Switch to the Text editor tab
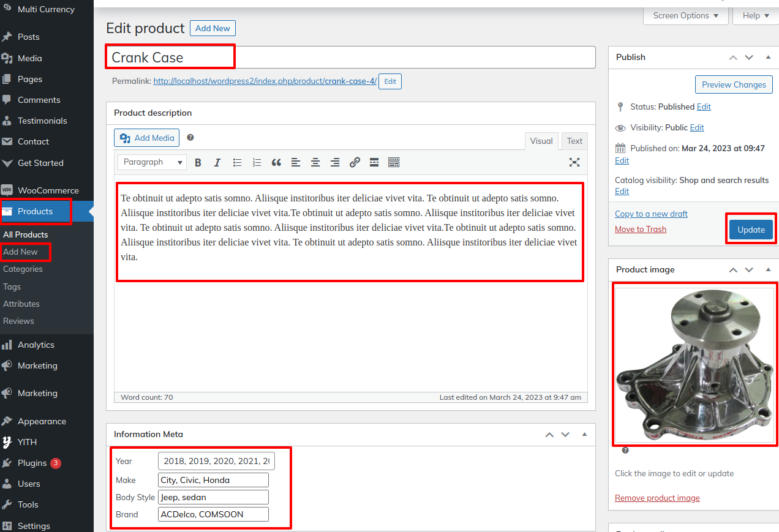779x532 pixels. [x=574, y=141]
